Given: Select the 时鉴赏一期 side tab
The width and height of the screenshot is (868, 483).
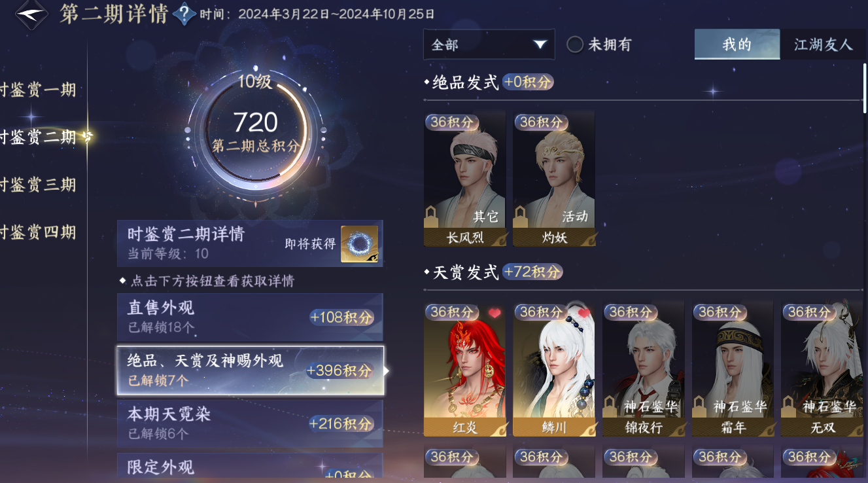Looking at the screenshot, I should point(38,90).
